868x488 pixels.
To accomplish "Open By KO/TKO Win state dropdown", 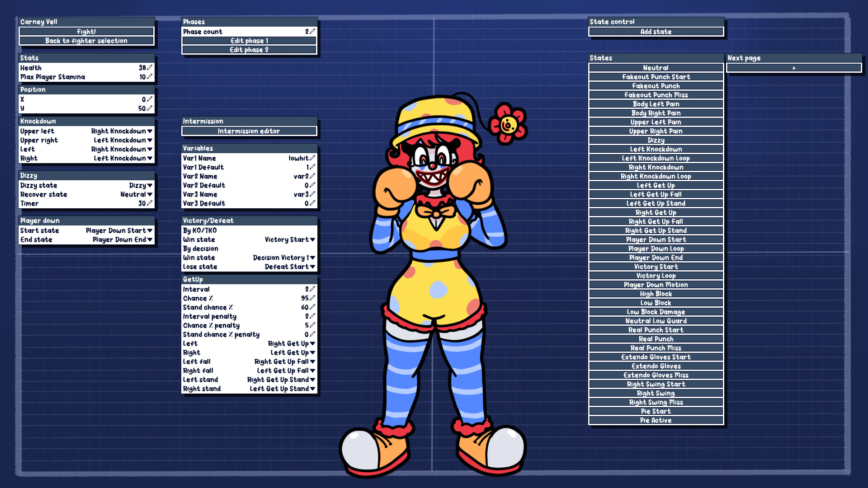I will click(x=312, y=239).
